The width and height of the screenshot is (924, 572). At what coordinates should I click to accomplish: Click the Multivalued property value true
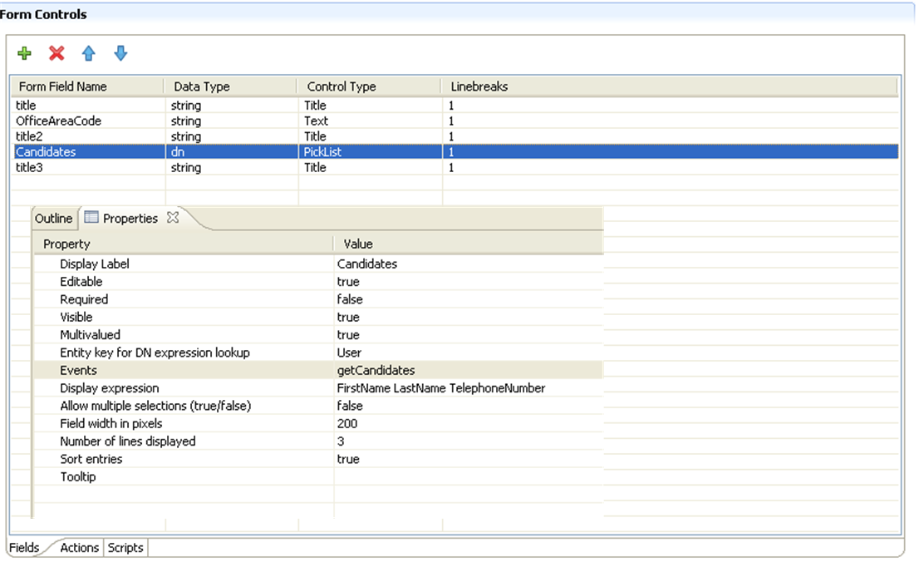point(348,335)
